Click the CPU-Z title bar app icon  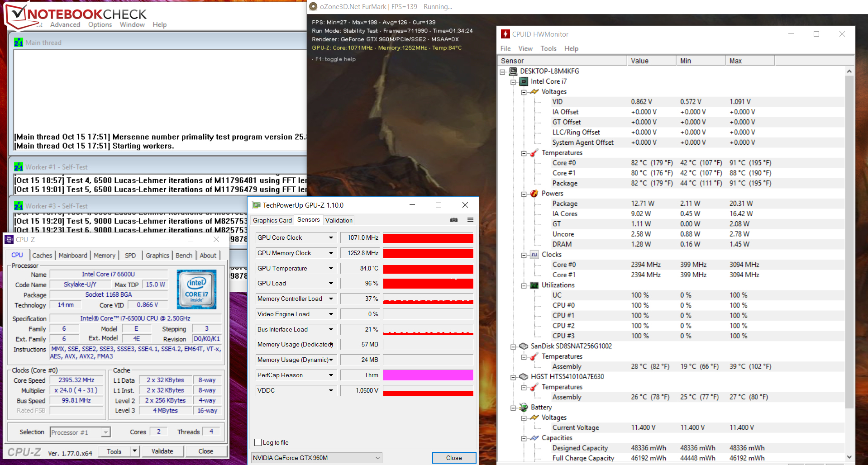pyautogui.click(x=9, y=239)
